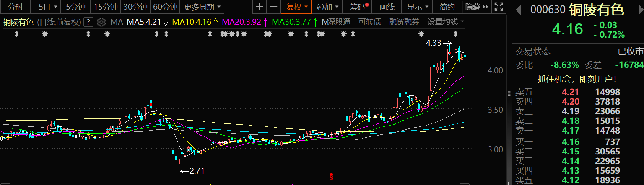Hide the side panel with 隐藏 button
This screenshot has width=644, height=185.
(x=477, y=7)
